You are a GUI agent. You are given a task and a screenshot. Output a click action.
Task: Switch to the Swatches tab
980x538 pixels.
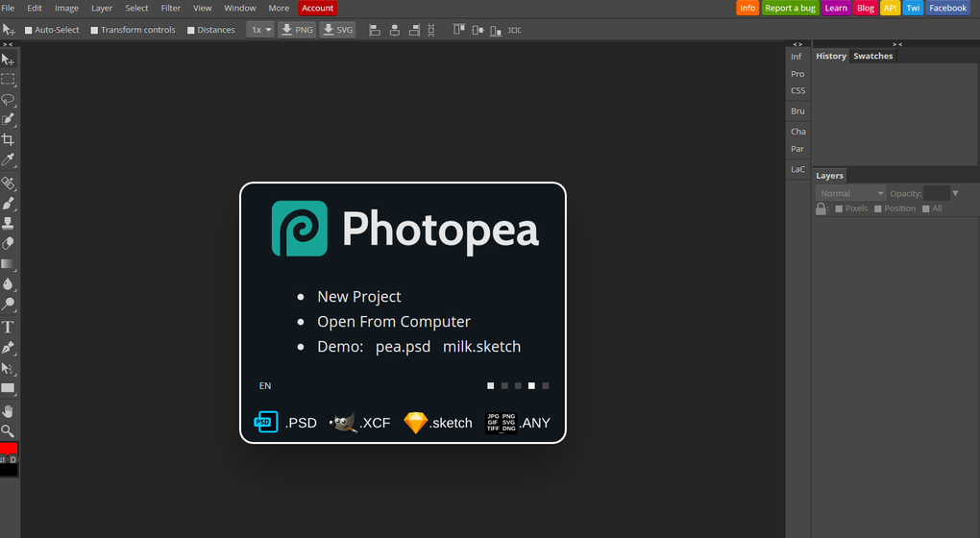coord(872,56)
